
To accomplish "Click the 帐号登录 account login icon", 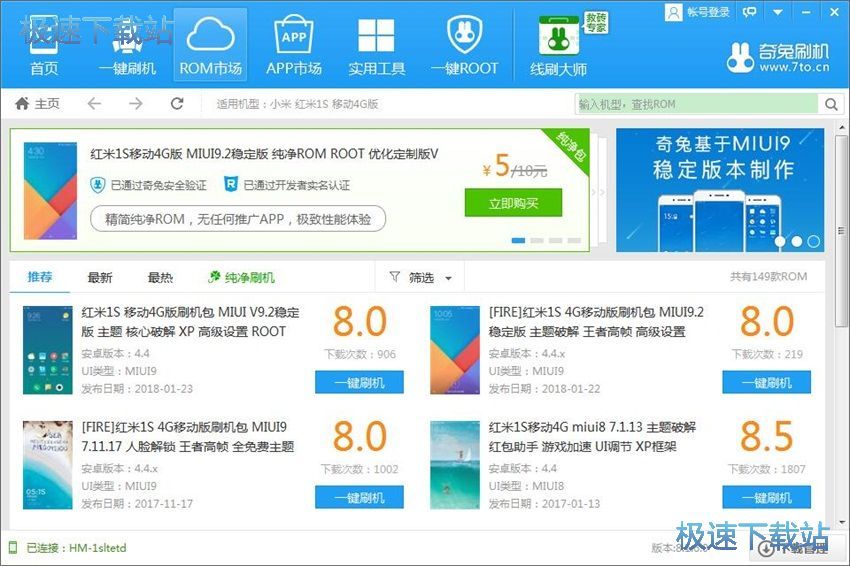I will 673,12.
